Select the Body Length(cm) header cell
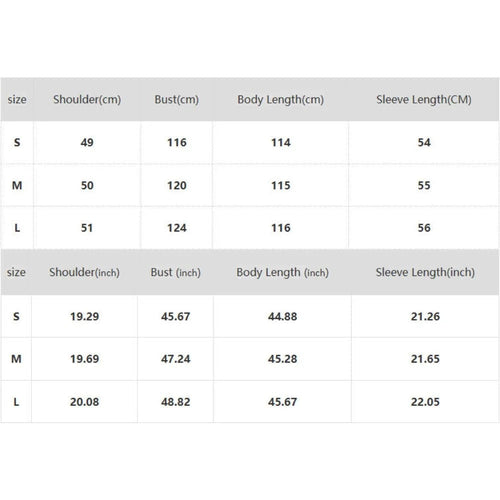The image size is (500, 500). click(281, 99)
